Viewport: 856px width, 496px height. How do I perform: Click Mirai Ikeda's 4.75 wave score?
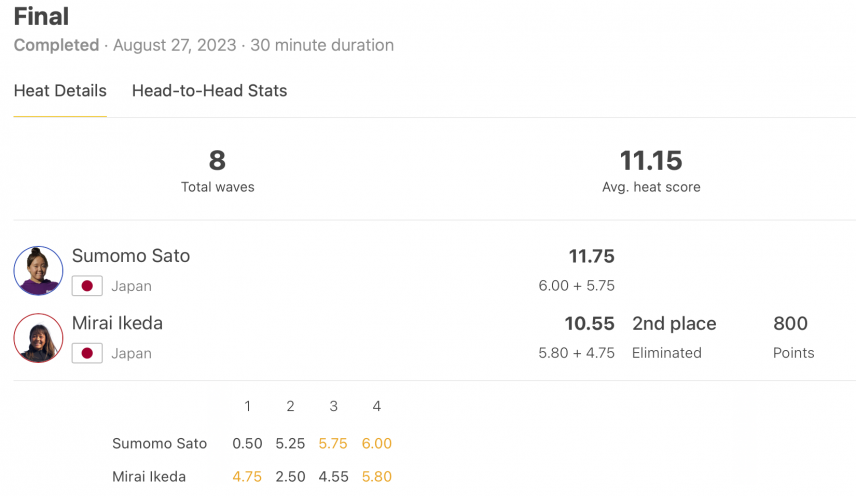point(247,476)
